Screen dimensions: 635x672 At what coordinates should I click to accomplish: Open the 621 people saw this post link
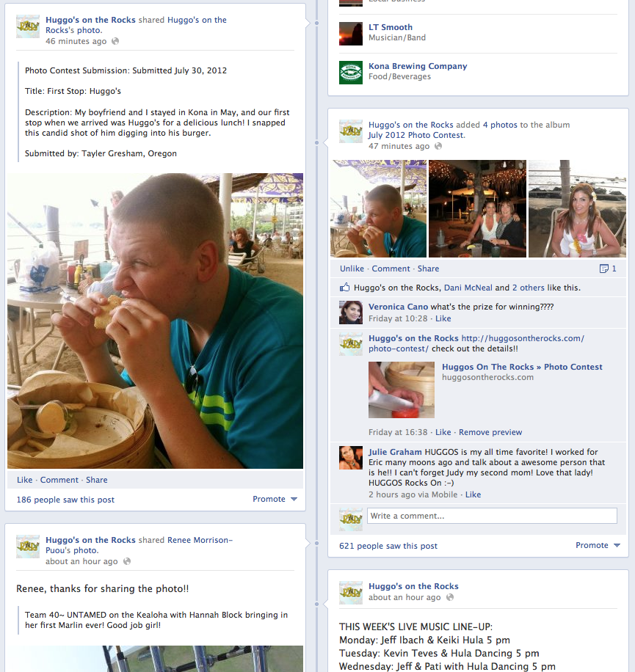(388, 546)
